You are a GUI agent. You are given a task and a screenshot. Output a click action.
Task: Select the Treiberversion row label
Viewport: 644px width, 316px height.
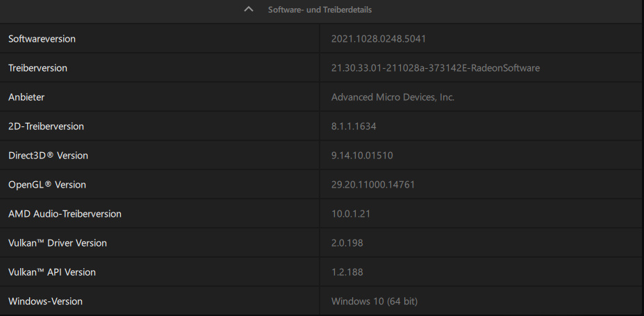[38, 68]
